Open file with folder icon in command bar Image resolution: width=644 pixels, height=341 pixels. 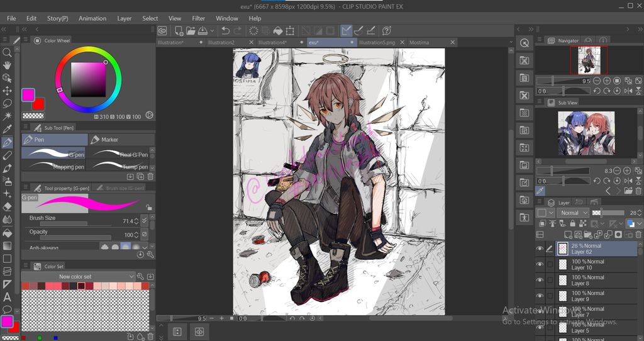[x=191, y=30]
